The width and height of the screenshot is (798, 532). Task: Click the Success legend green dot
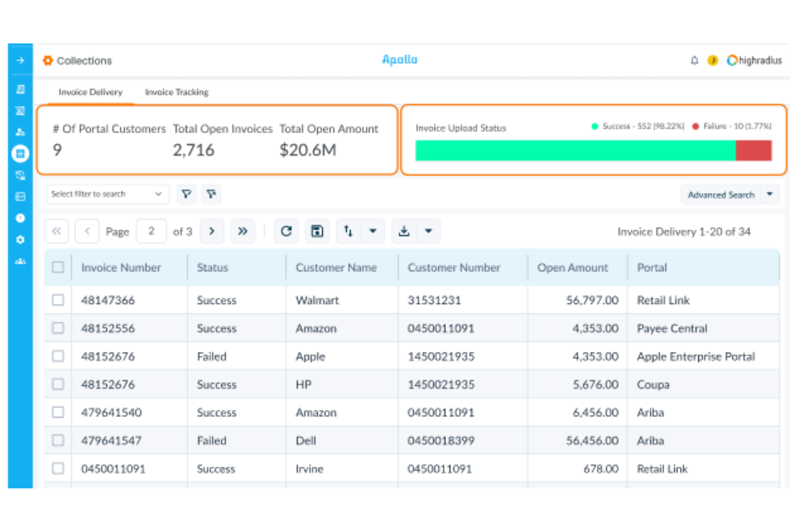[x=595, y=126]
